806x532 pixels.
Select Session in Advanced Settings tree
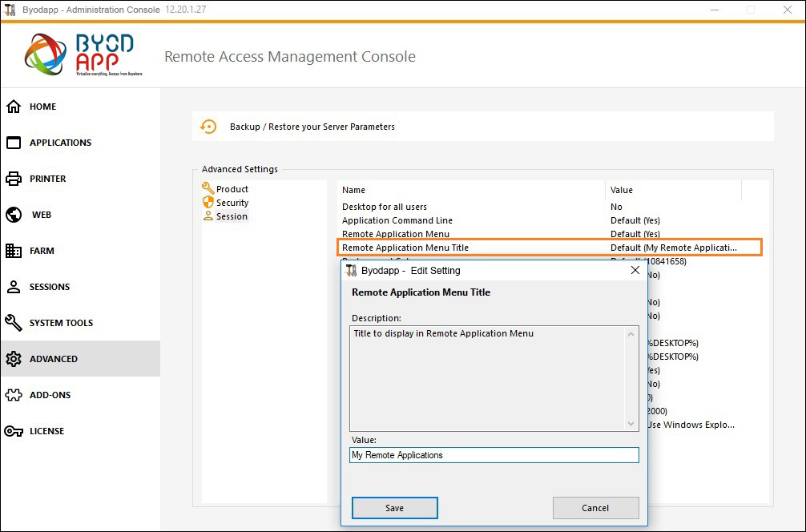(x=232, y=216)
